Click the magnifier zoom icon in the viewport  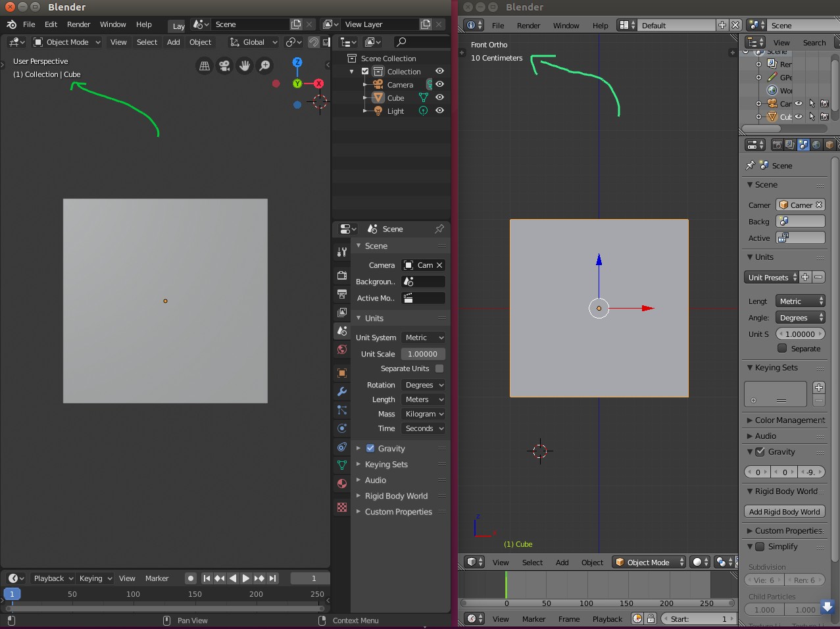(x=264, y=66)
